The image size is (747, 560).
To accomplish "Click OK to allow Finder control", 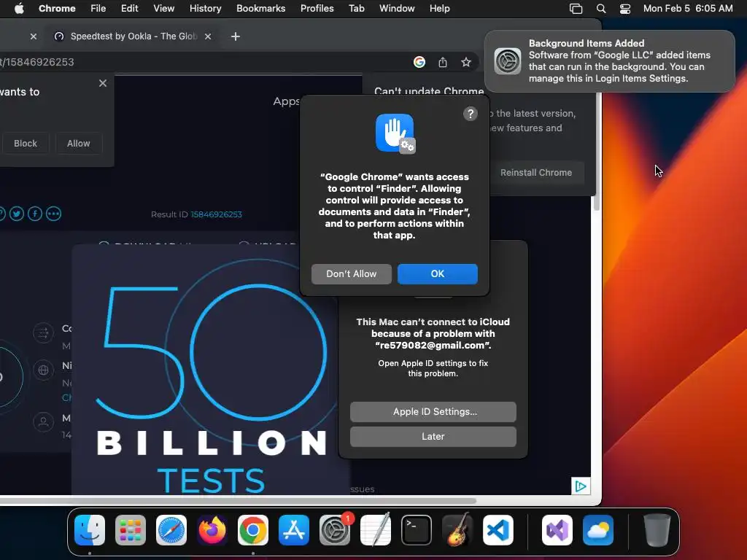I will tap(438, 274).
